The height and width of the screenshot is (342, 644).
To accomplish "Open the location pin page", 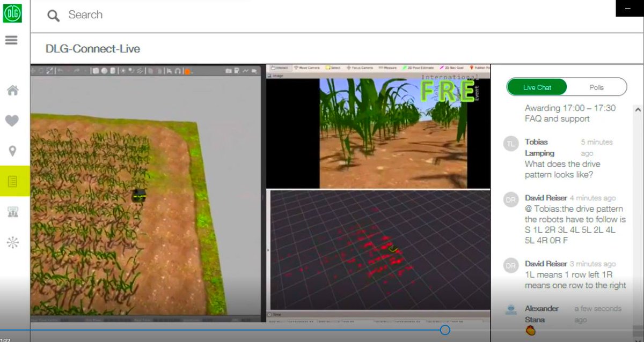I will point(12,151).
